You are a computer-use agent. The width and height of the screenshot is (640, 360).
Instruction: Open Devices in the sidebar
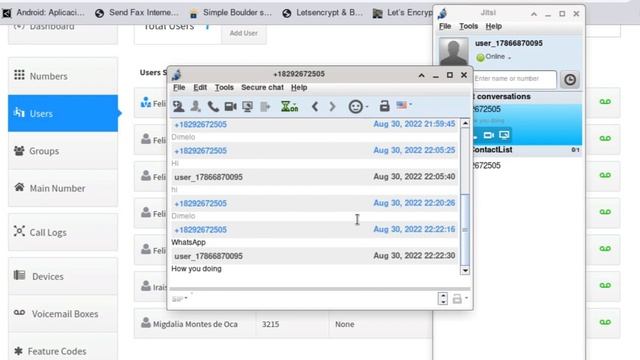coord(63,276)
